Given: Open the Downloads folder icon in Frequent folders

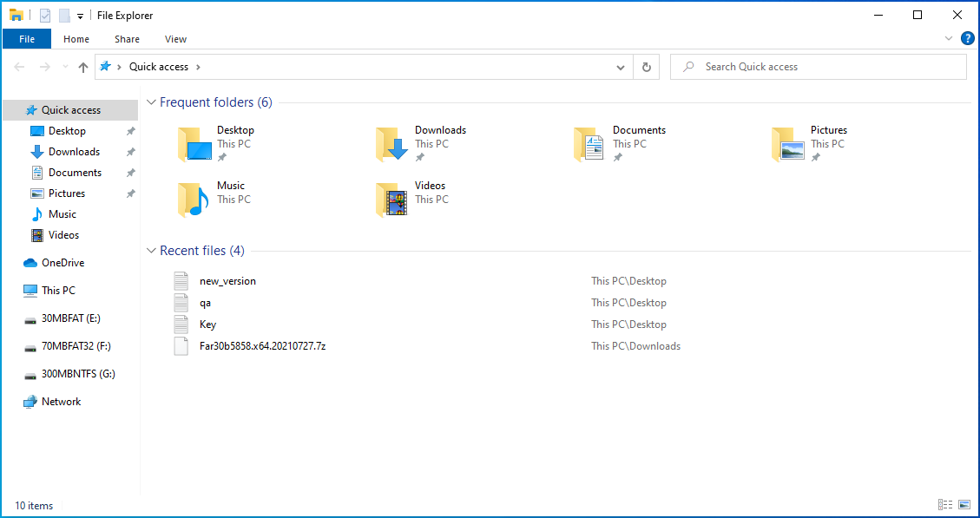Looking at the screenshot, I should [x=392, y=144].
